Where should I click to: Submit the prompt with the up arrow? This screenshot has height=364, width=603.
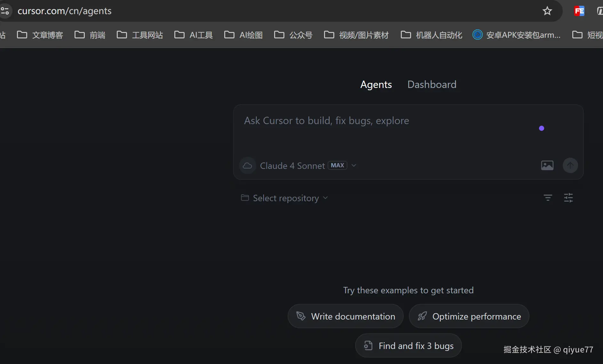(x=570, y=165)
